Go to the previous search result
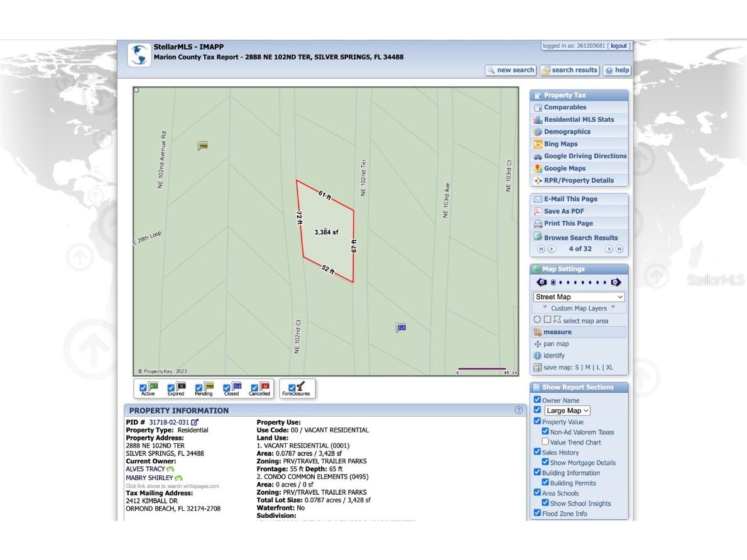Viewport: 747px width, 560px height. [x=552, y=249]
